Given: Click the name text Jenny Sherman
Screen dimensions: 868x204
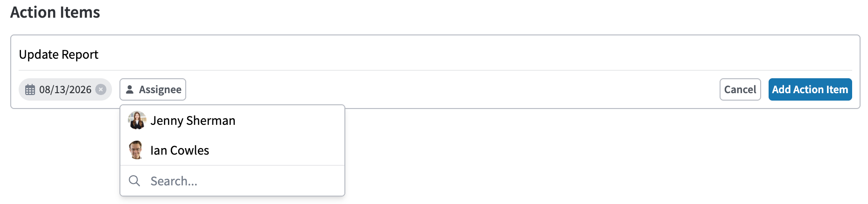Looking at the screenshot, I should 193,121.
